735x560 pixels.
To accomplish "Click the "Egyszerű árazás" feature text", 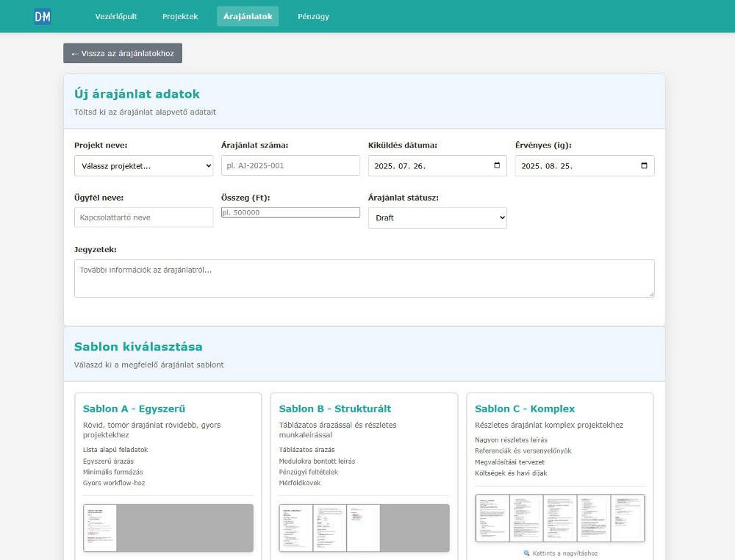I will pyautogui.click(x=108, y=461).
